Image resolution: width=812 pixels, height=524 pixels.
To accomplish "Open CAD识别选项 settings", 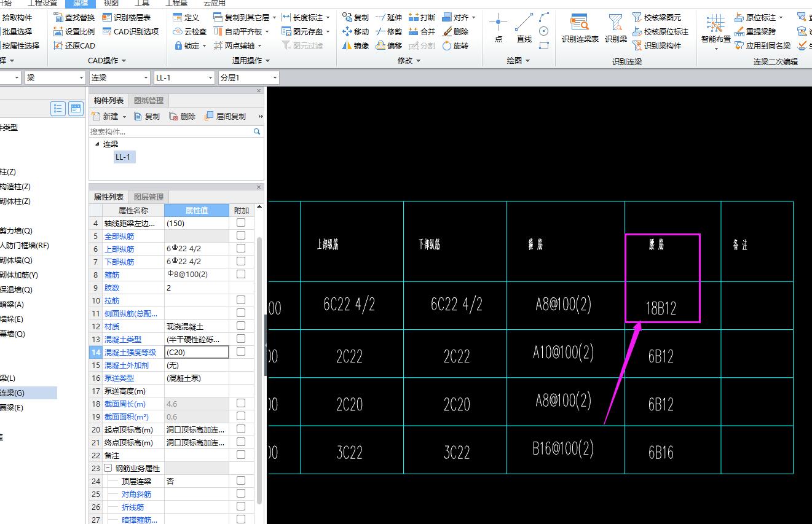I will pyautogui.click(x=130, y=31).
